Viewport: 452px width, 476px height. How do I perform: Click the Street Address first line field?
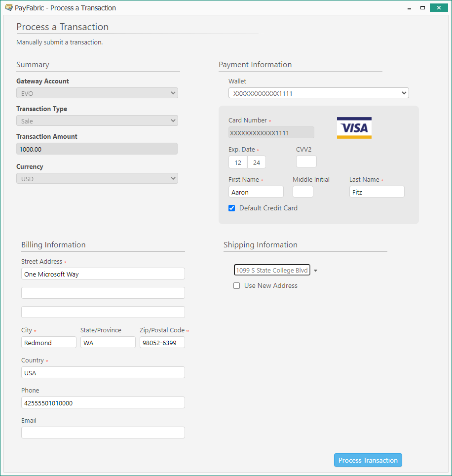(x=103, y=274)
